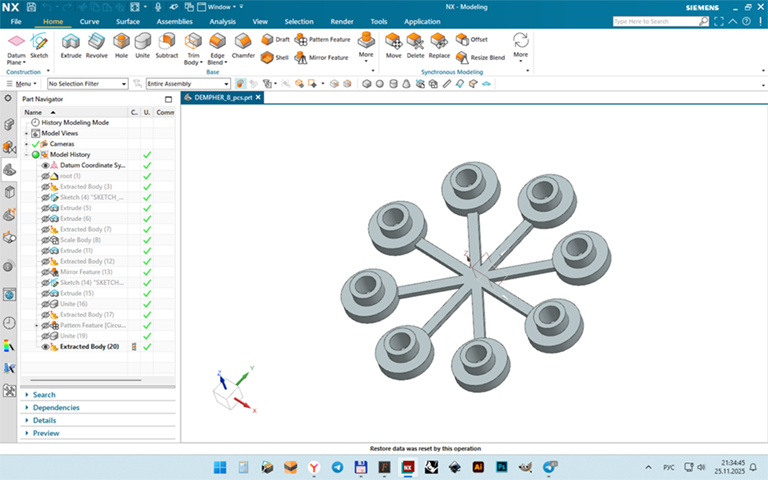Image resolution: width=768 pixels, height=480 pixels.
Task: Expand the Search section
Action: click(44, 395)
